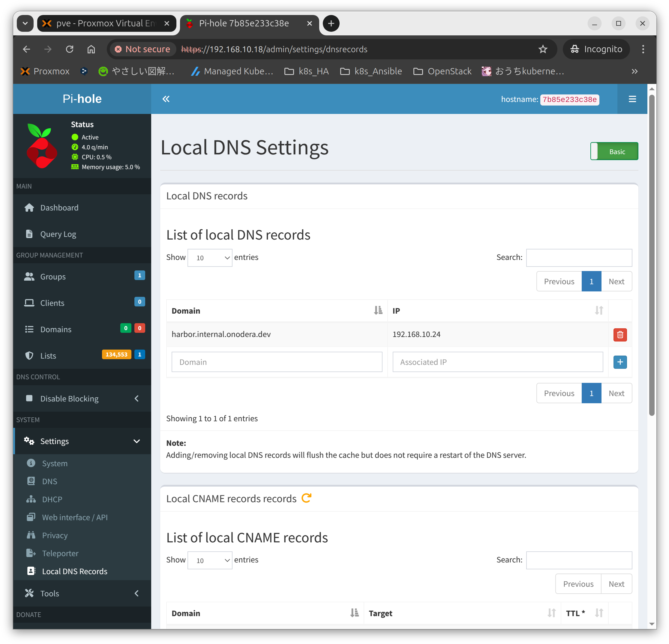This screenshot has width=669, height=644.
Task: Click Next in the top DNS records pagination
Action: [x=616, y=282]
